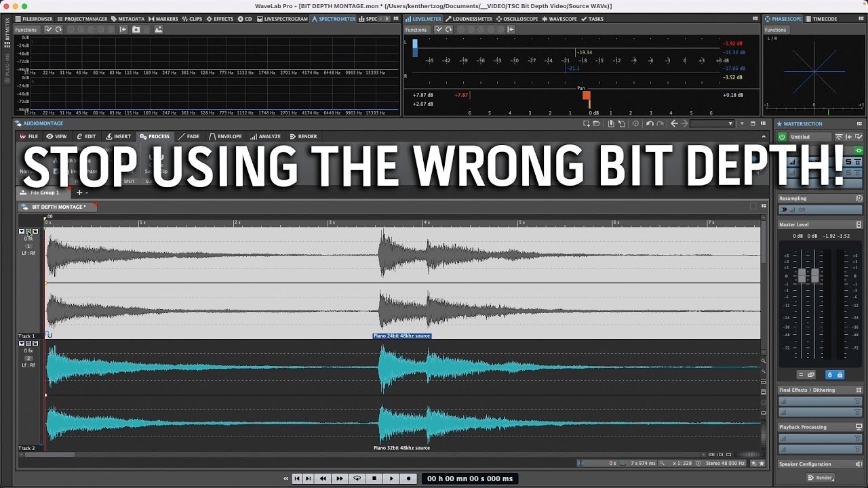The image size is (868, 488).
Task: Open the Project Manager tool window
Action: (83, 19)
